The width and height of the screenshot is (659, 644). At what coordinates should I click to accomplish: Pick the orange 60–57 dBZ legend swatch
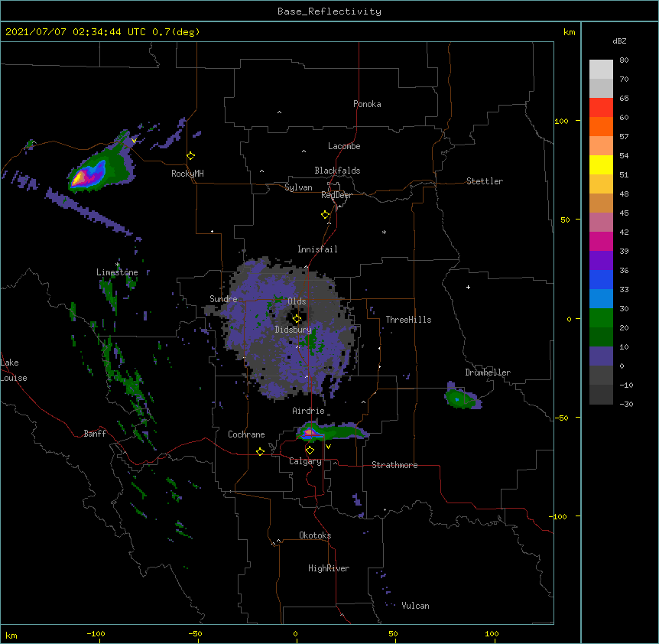tap(601, 126)
